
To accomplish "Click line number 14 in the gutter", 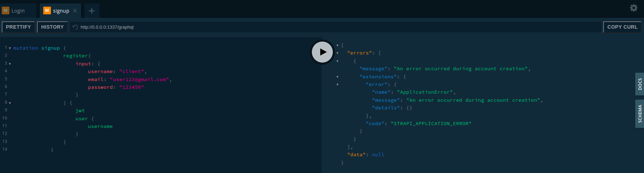I will pos(5,149).
